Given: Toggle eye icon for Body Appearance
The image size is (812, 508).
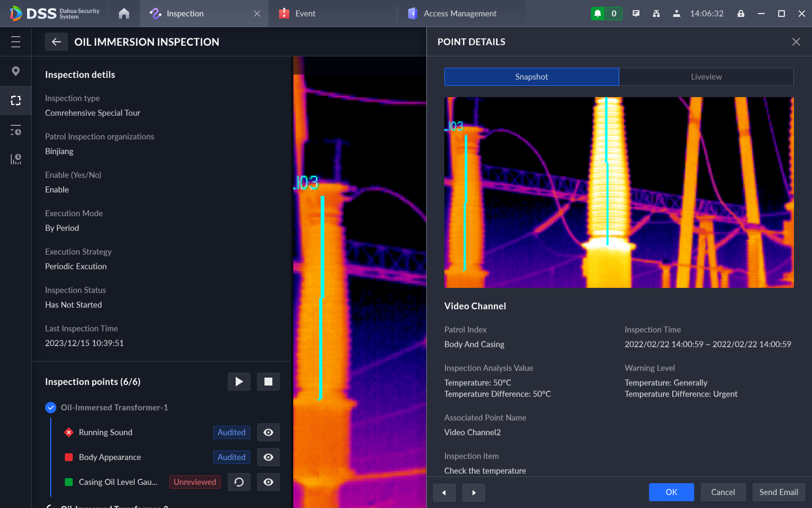Looking at the screenshot, I should (268, 457).
